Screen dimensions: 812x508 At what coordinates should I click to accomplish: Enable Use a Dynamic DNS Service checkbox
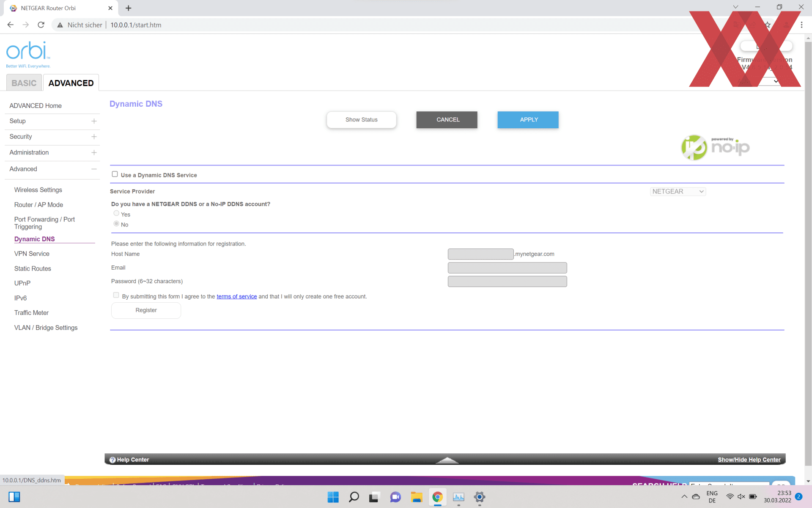point(115,174)
